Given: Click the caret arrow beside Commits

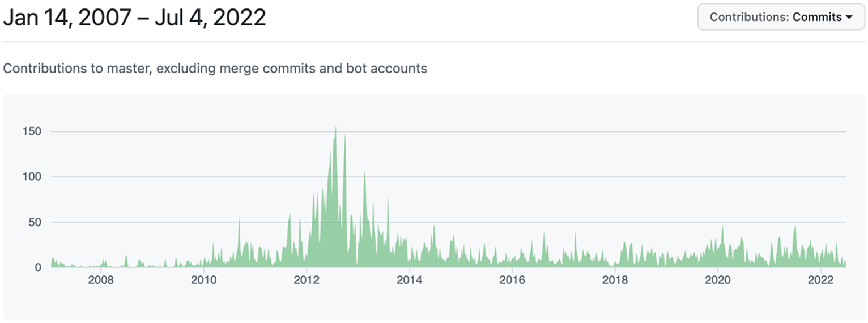Looking at the screenshot, I should point(849,17).
